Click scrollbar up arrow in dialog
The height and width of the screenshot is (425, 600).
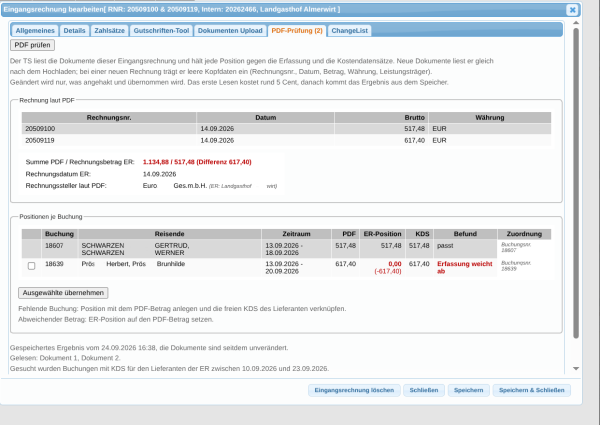pos(576,23)
